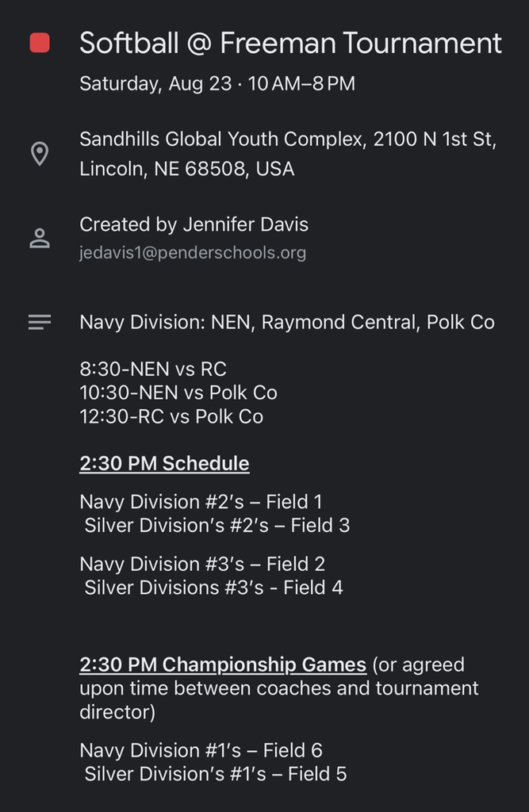Tap the 2:30 PM Schedule heading
This screenshot has width=529, height=812.
[x=164, y=463]
